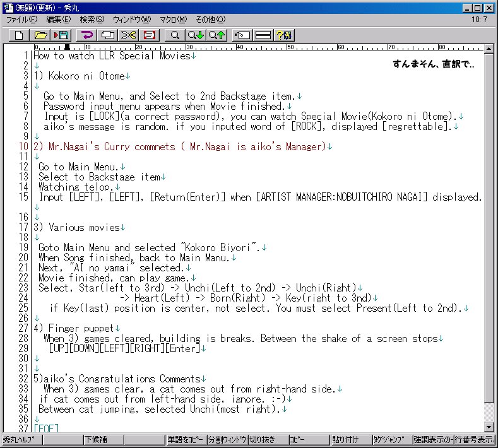The image size is (498, 448).
Task: Click the vertical scrollbar down arrow
Action: pyautogui.click(x=489, y=427)
